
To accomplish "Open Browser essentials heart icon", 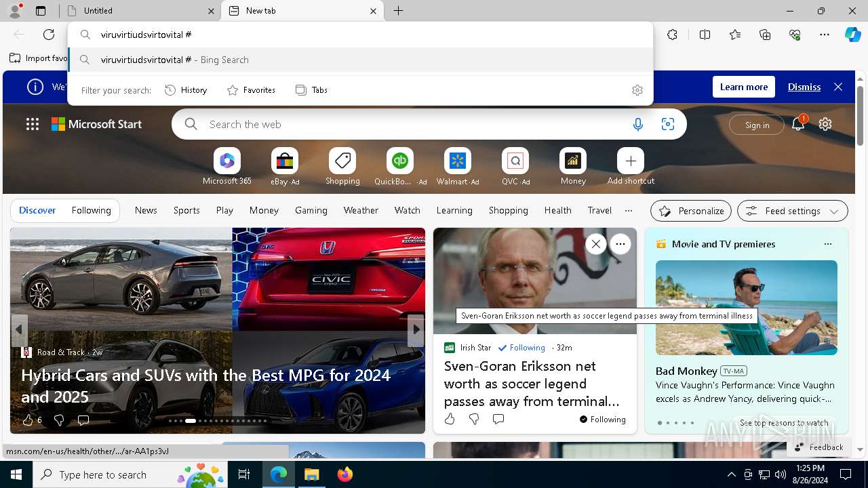I will point(795,35).
